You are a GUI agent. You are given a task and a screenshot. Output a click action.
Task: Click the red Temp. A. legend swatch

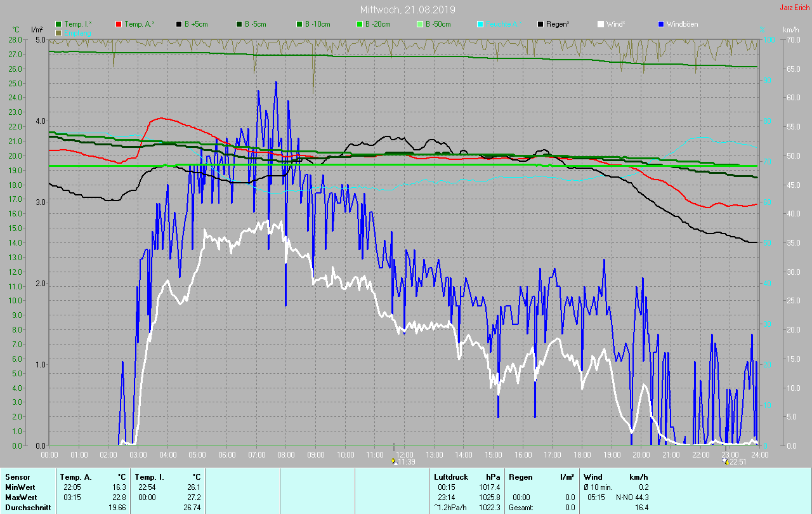[x=119, y=24]
